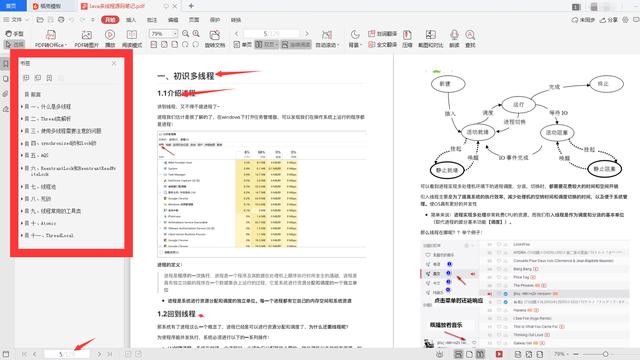The image size is (640, 360).
Task: Toggle 双页 two-page view
Action: click(x=267, y=44)
